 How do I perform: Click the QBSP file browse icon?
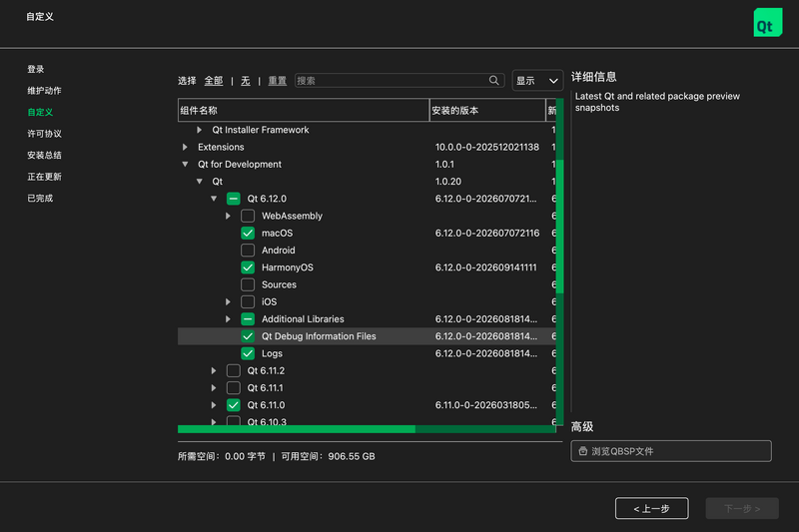pos(583,451)
